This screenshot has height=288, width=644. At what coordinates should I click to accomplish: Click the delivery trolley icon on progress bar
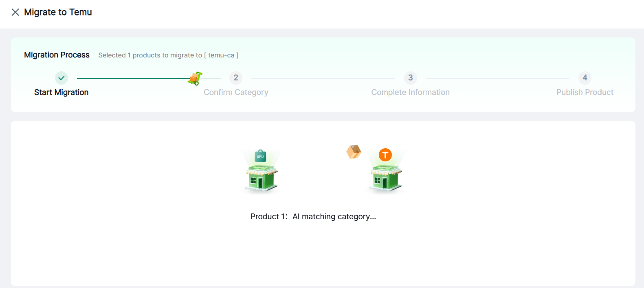coord(195,78)
